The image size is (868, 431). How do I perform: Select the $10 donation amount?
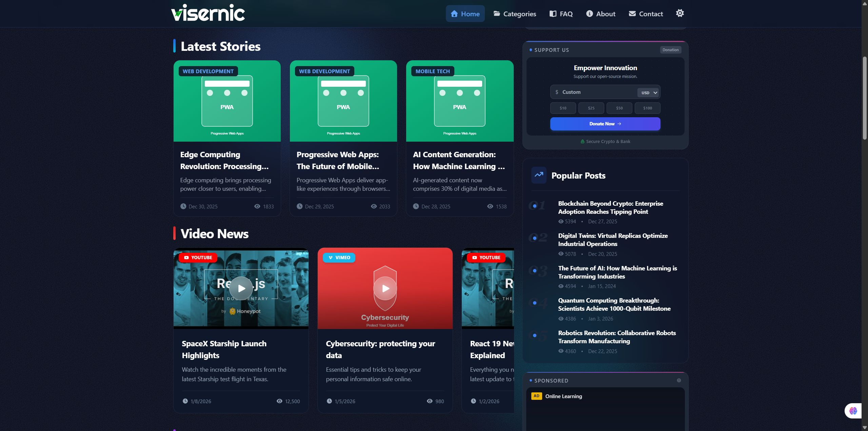pos(563,108)
